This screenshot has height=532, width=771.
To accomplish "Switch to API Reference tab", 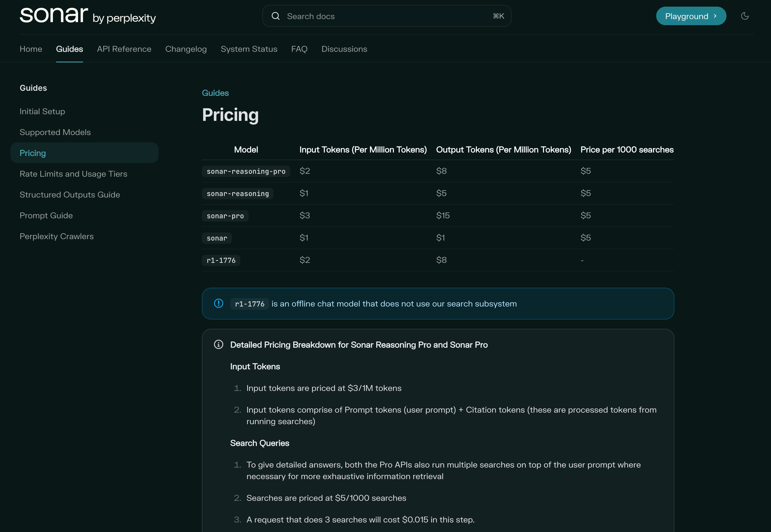I will [124, 49].
